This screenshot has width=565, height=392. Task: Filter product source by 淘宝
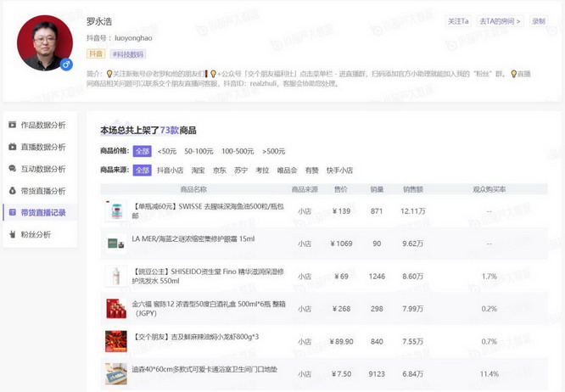click(x=198, y=170)
